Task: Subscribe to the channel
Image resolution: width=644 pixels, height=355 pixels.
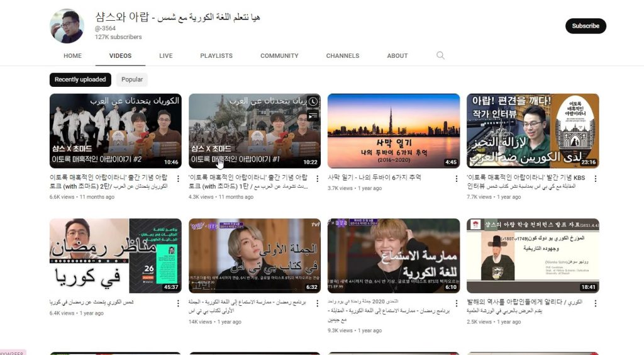Action: pos(586,26)
